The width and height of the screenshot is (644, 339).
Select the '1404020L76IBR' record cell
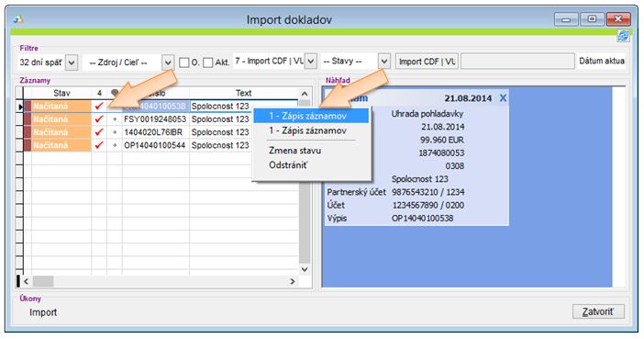click(x=155, y=132)
